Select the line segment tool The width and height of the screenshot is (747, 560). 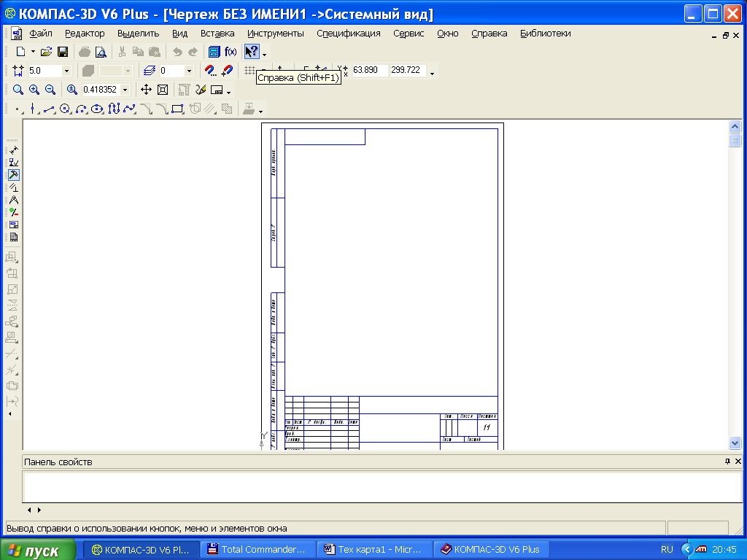click(49, 109)
